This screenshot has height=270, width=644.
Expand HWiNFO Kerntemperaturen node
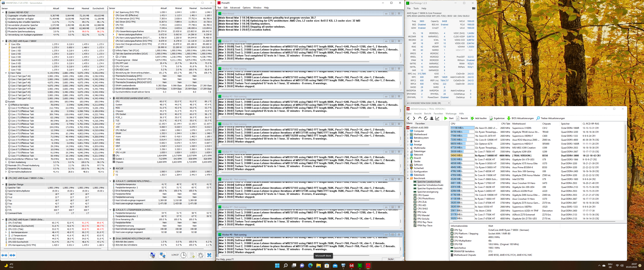tap(6, 232)
